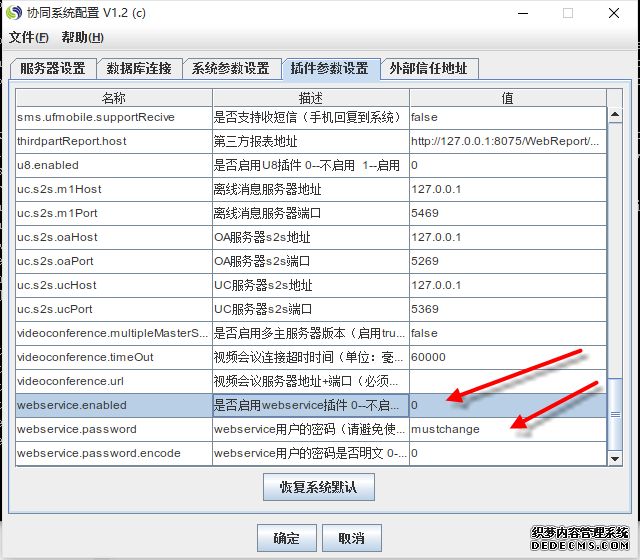Switch to the 外部信任地址 tab
The width and height of the screenshot is (640, 560).
click(x=429, y=68)
